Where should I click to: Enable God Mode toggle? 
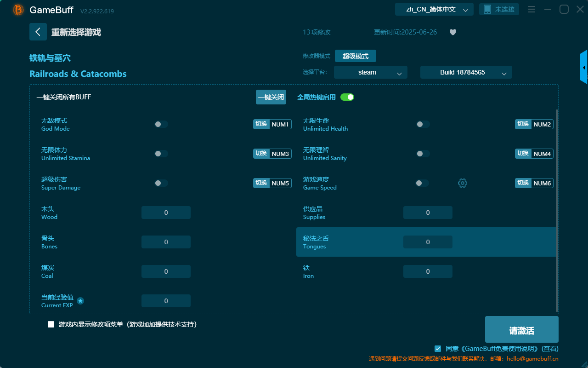pyautogui.click(x=161, y=124)
